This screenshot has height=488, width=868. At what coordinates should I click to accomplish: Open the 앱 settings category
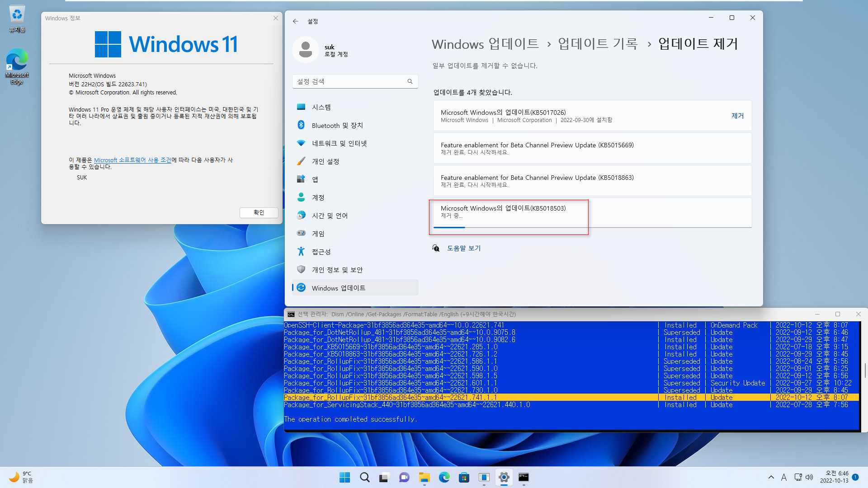click(x=355, y=179)
